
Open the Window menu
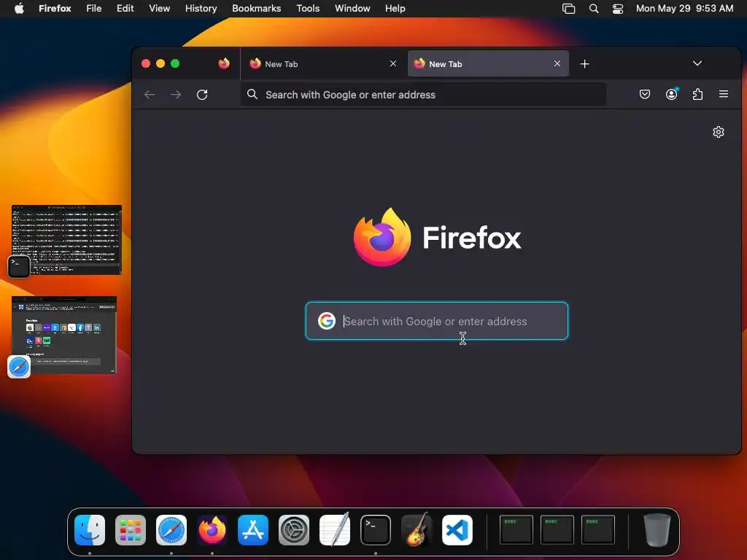[x=352, y=9]
